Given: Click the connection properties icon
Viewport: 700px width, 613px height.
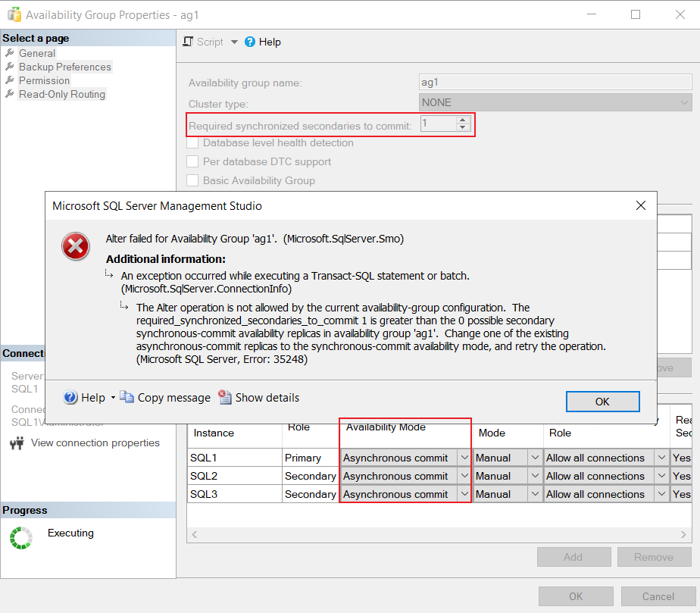Looking at the screenshot, I should click(x=17, y=443).
